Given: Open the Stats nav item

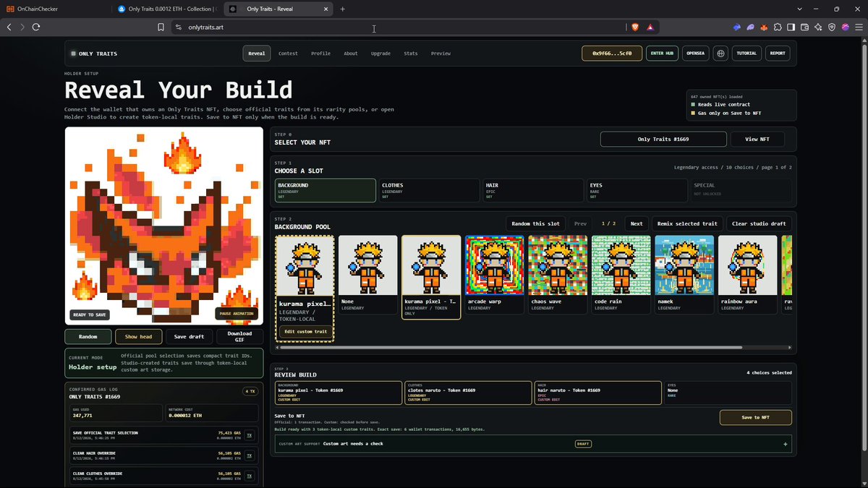Looking at the screenshot, I should point(411,53).
